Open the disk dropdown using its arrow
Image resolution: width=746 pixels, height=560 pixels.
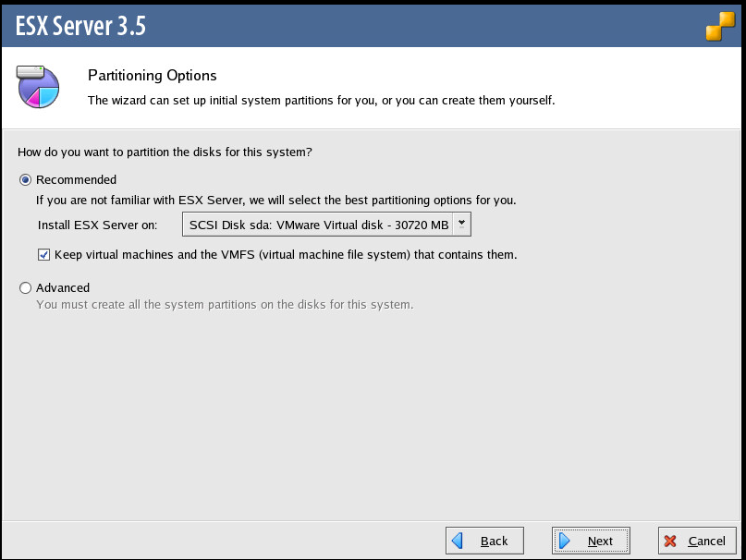coord(463,224)
